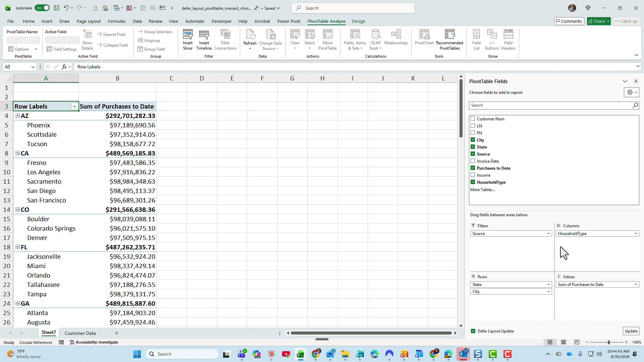Image resolution: width=644 pixels, height=362 pixels.
Task: Open Sum of Purchases to Date dropdown
Action: coord(635,285)
